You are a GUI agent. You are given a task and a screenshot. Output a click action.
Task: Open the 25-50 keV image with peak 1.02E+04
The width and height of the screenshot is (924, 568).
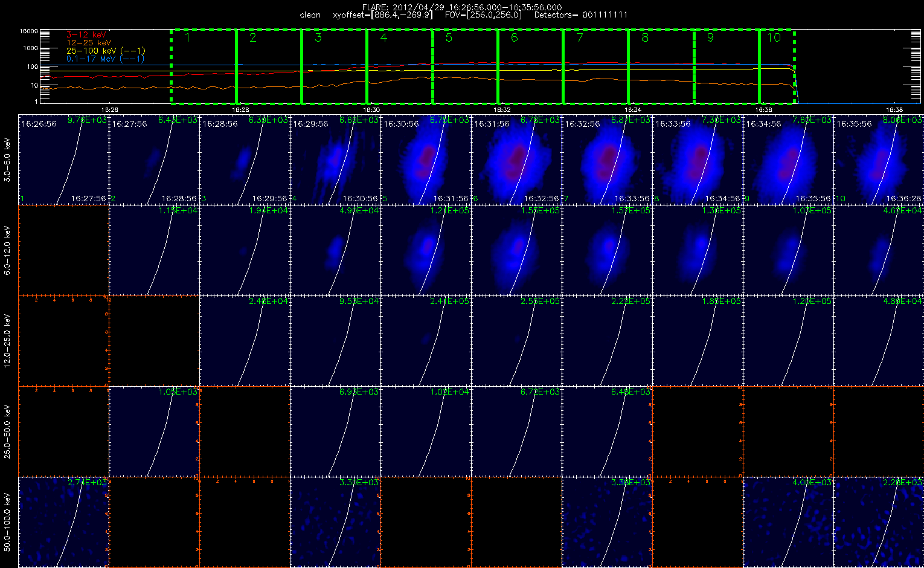pyautogui.click(x=426, y=431)
